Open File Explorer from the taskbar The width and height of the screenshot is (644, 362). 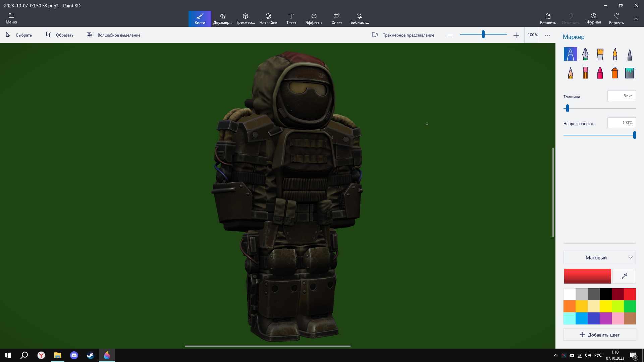[57, 355]
